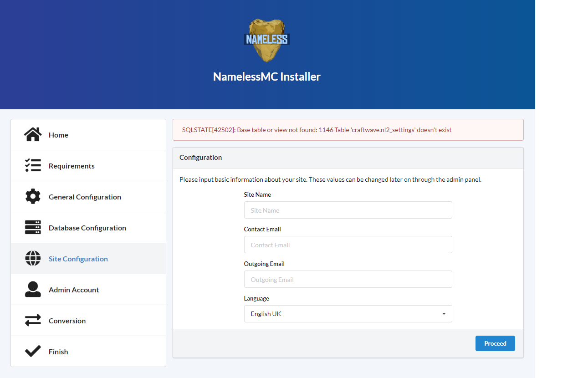Image resolution: width=588 pixels, height=378 pixels.
Task: Open the Database Configuration step
Action: click(x=87, y=227)
